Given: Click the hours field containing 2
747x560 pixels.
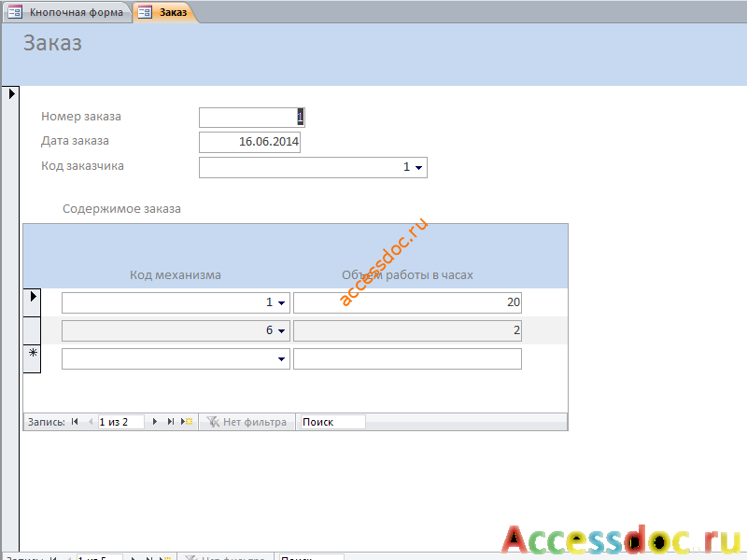Looking at the screenshot, I should click(x=407, y=330).
